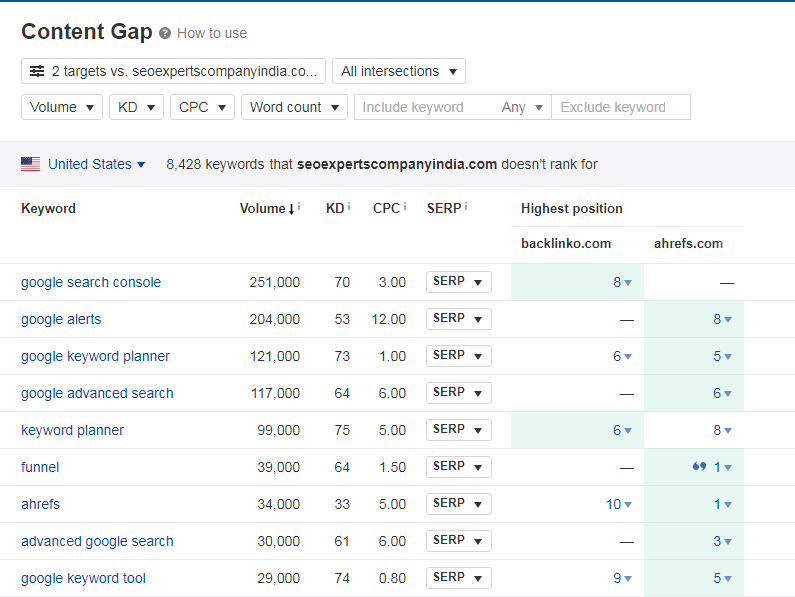Image resolution: width=795 pixels, height=597 pixels.
Task: Open the google advanced search keyword link
Action: pyautogui.click(x=97, y=393)
